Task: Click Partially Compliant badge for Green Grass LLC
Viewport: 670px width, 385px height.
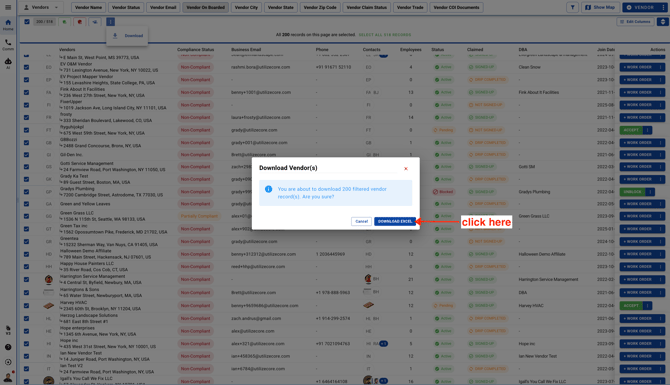Action: point(199,216)
